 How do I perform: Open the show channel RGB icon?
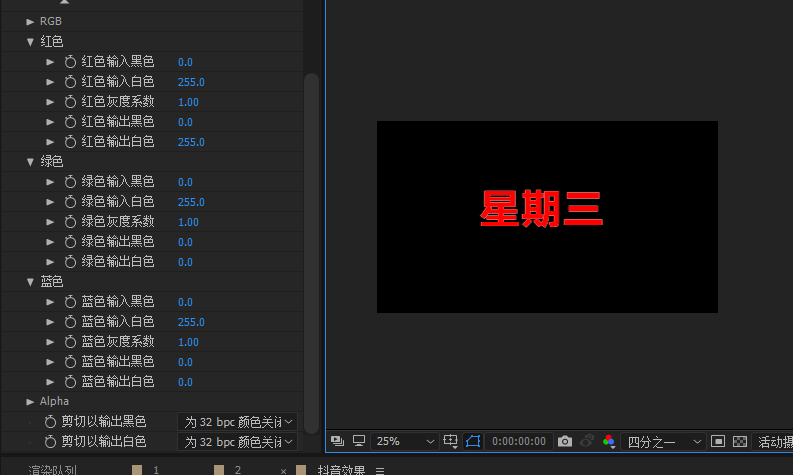(609, 441)
